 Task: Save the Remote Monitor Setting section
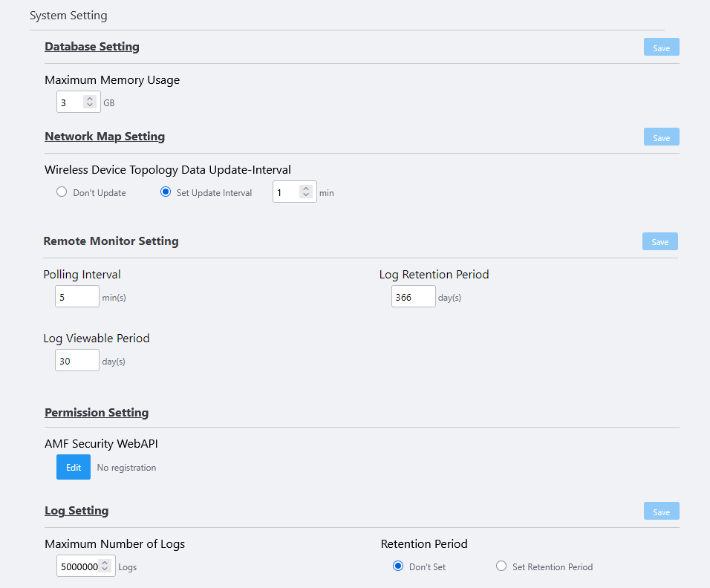point(659,241)
